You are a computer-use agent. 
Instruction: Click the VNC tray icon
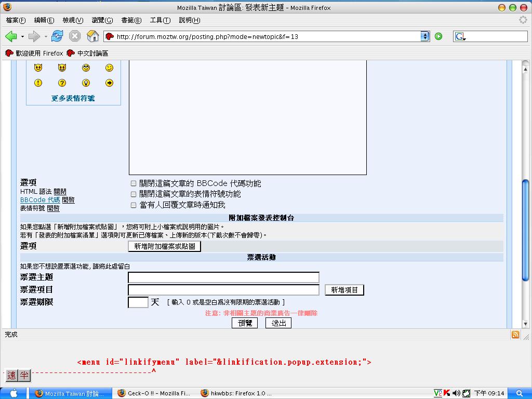point(438,393)
